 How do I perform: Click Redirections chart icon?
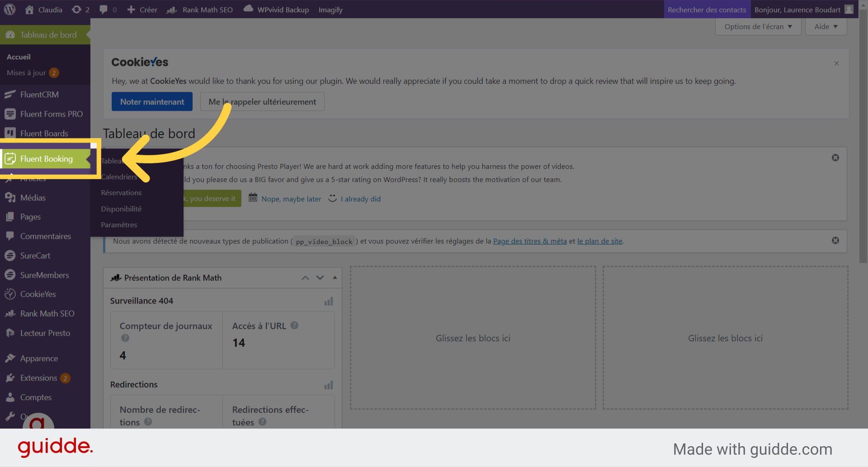tap(329, 385)
